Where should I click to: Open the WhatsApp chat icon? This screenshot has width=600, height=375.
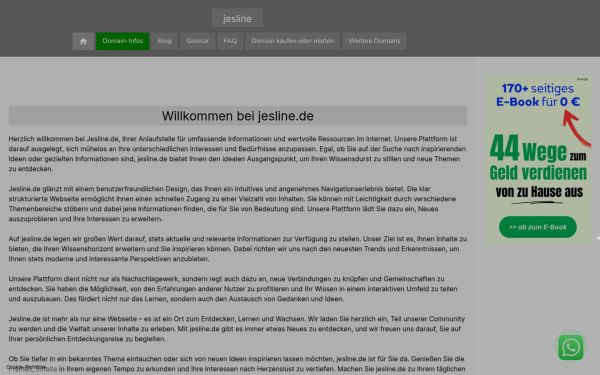[x=571, y=347]
